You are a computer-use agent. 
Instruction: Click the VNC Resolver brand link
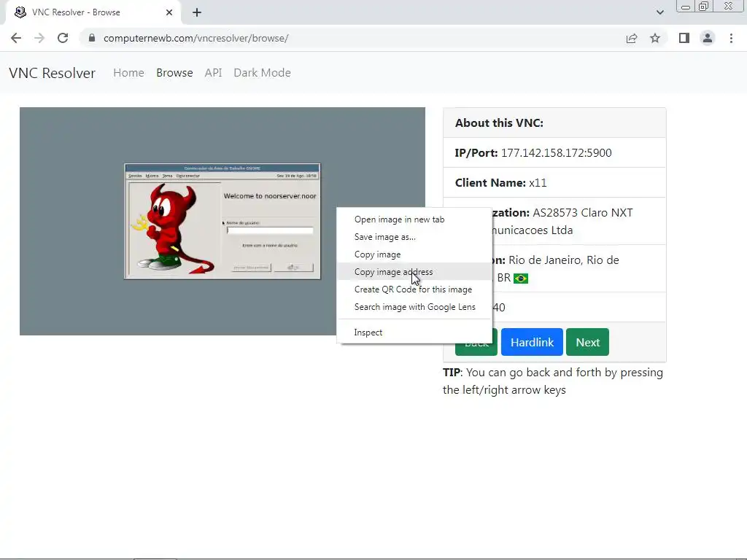point(52,73)
